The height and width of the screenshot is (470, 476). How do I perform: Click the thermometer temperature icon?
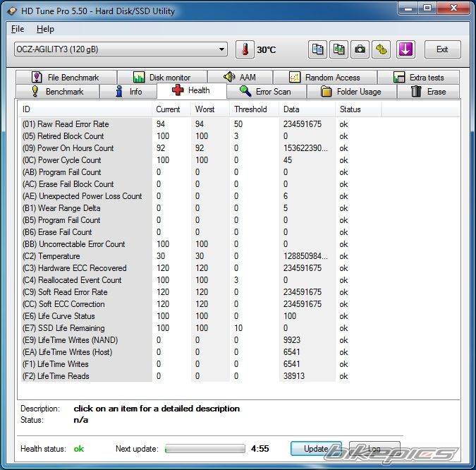coord(245,49)
